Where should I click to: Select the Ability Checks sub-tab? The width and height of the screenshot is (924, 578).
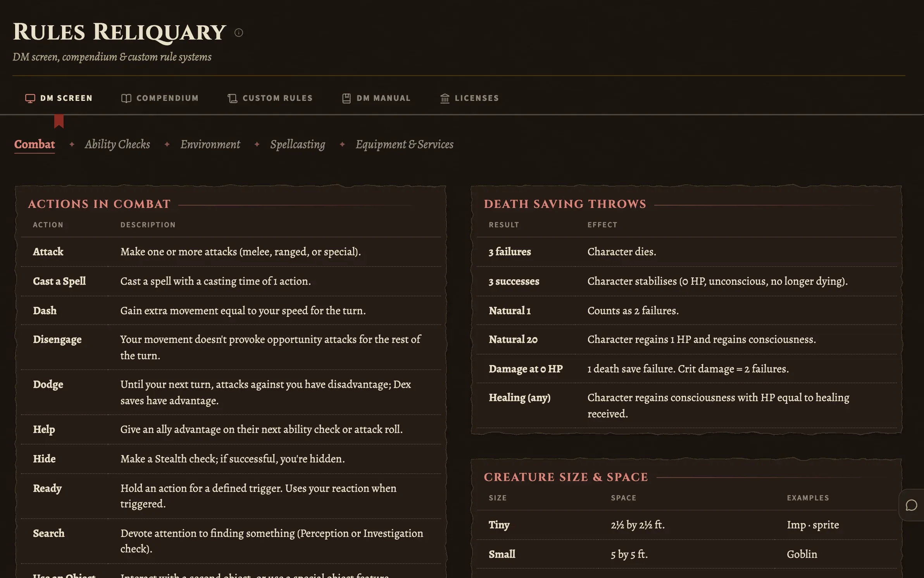click(x=117, y=144)
